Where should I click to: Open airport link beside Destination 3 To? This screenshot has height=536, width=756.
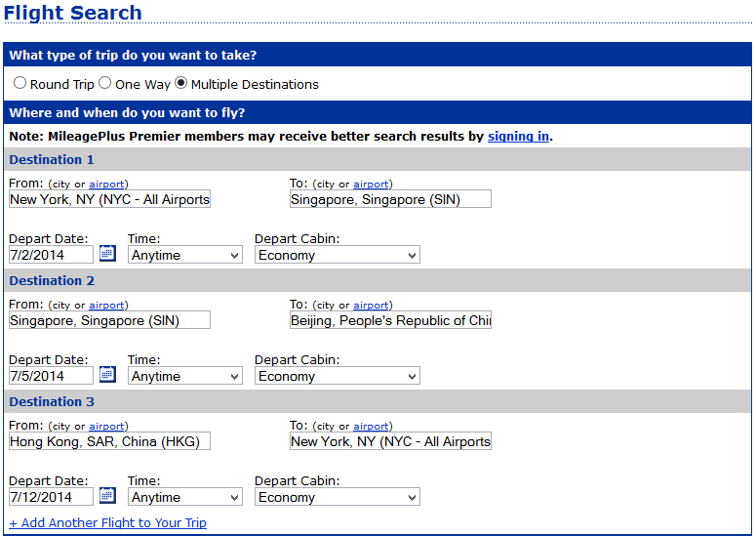click(x=371, y=427)
